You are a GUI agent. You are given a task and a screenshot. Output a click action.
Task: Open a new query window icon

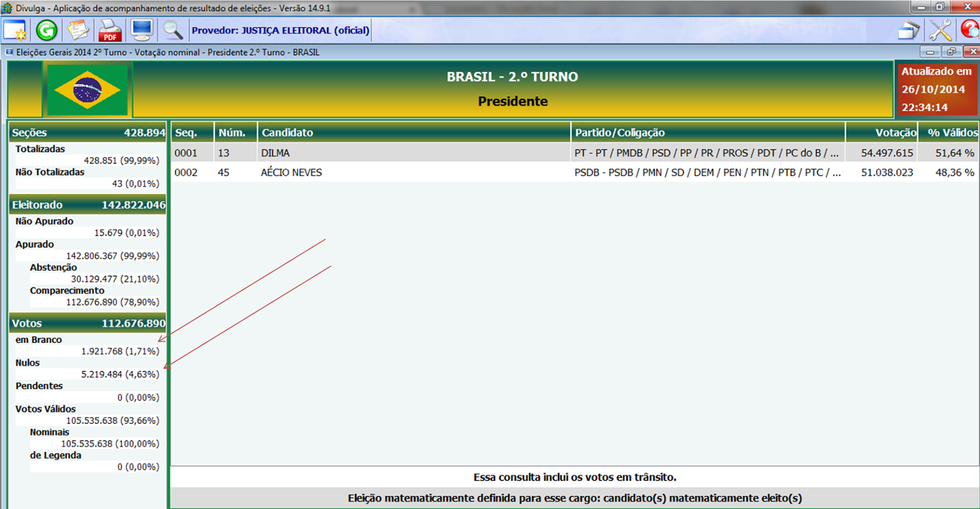[x=15, y=30]
